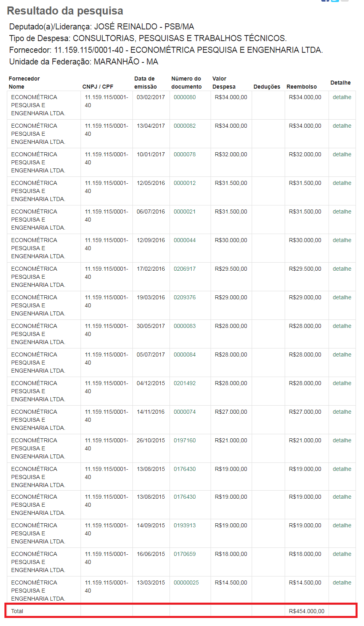
Task: Click the 'Deputado(a)/Liderança: JOSÉ REINALDO' line
Action: [x=101, y=27]
